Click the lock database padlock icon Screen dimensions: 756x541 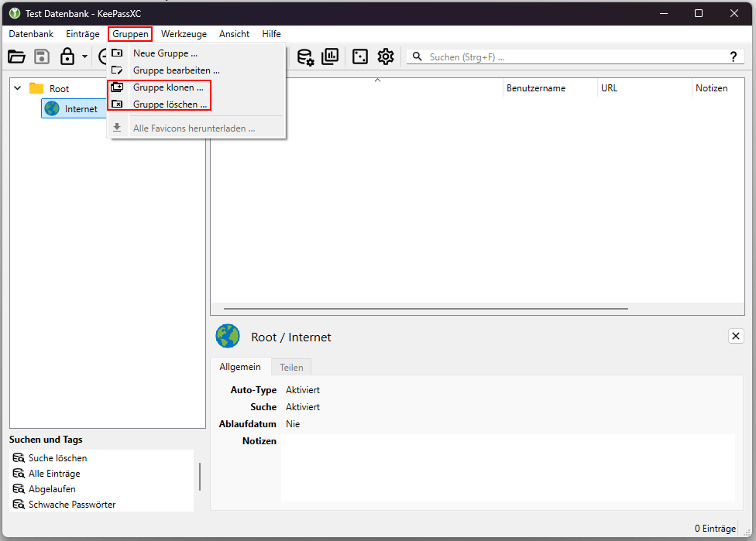67,56
